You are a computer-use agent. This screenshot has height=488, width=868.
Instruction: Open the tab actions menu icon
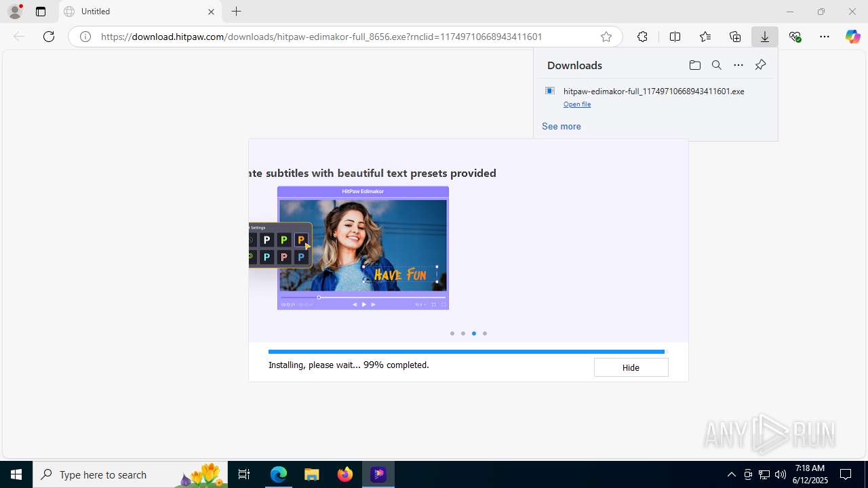pos(41,12)
